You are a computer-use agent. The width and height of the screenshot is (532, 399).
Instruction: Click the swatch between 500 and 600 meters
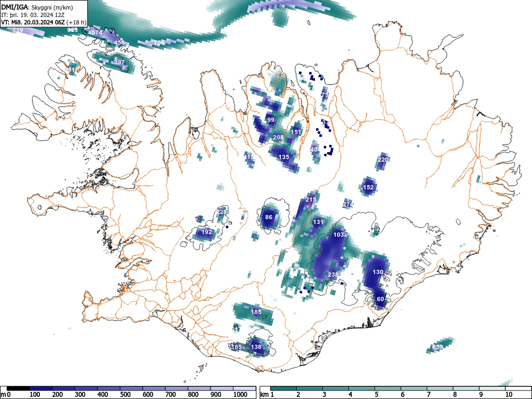point(131,388)
